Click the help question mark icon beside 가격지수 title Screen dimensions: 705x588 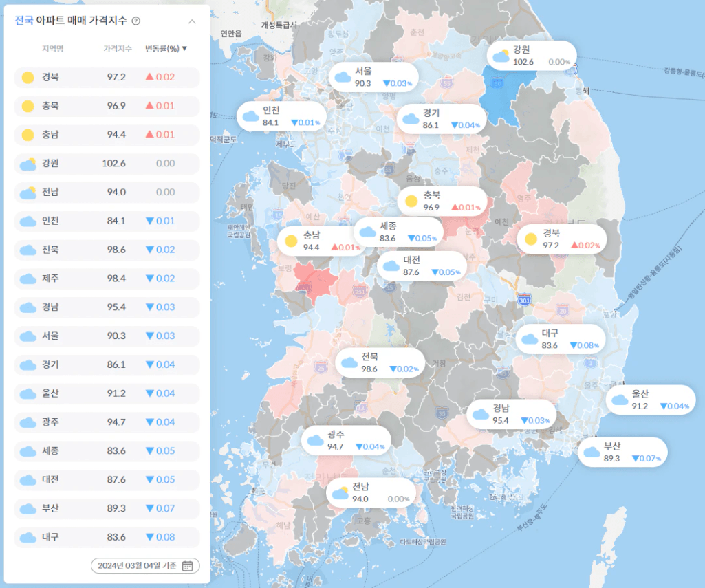[x=135, y=21]
